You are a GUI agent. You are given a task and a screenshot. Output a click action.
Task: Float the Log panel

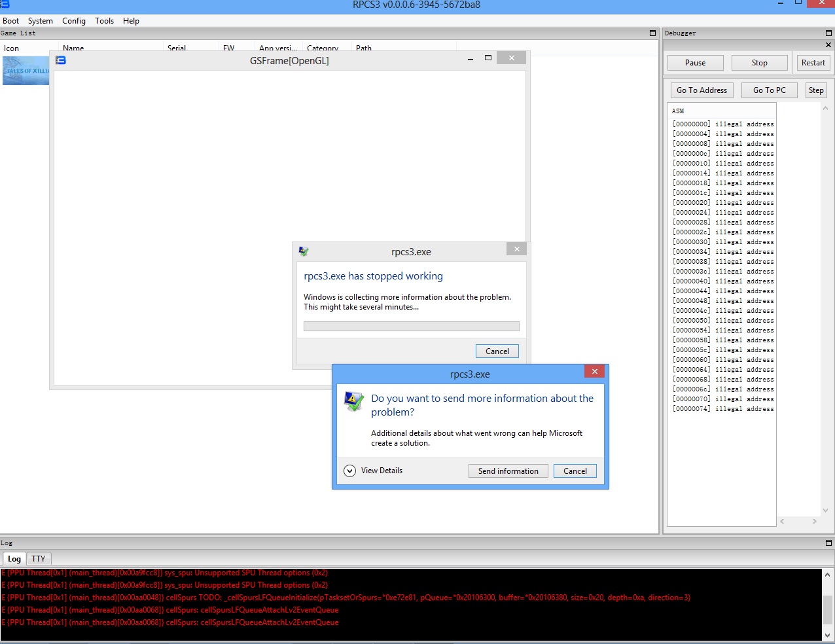click(x=828, y=543)
